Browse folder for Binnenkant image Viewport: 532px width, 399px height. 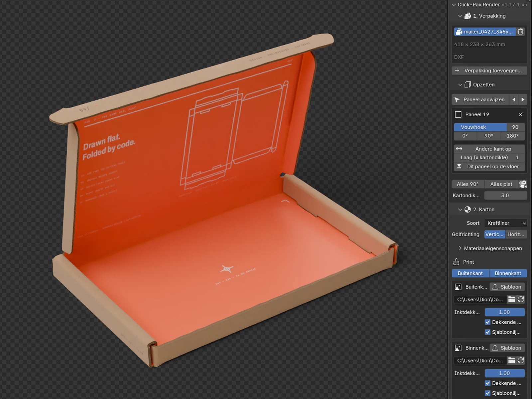[x=511, y=361]
